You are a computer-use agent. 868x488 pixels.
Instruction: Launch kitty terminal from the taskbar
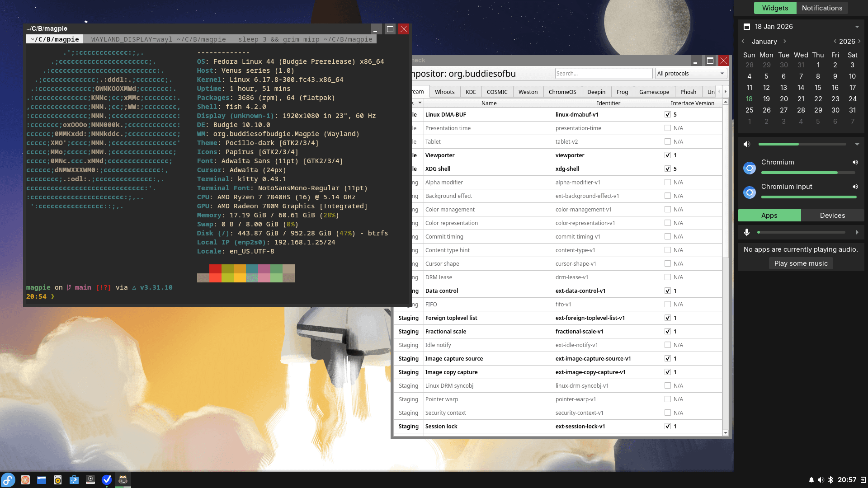tap(123, 480)
